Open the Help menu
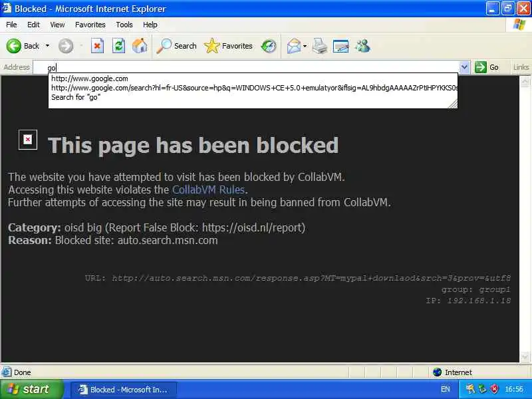532x399 pixels. [x=150, y=25]
